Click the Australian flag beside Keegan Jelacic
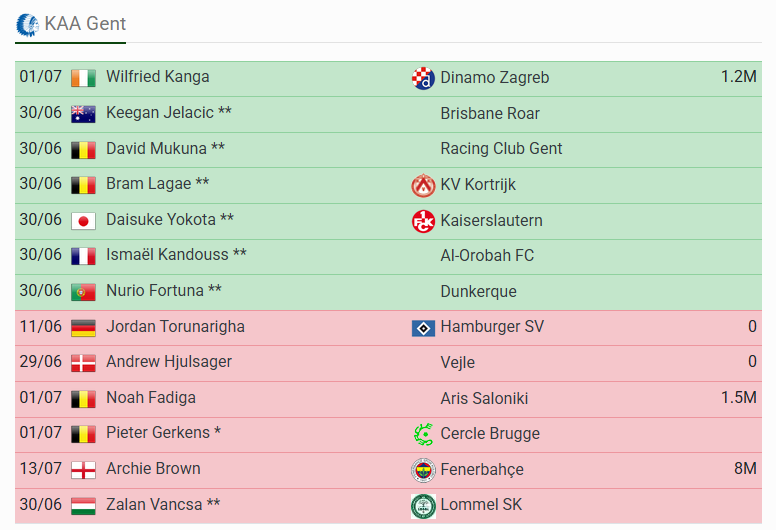The height and width of the screenshot is (530, 776). click(x=83, y=114)
